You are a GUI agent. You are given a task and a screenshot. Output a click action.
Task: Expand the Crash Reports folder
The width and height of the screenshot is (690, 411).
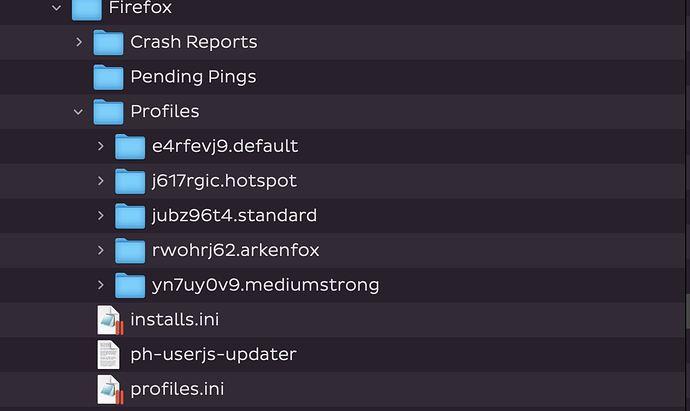coord(79,42)
